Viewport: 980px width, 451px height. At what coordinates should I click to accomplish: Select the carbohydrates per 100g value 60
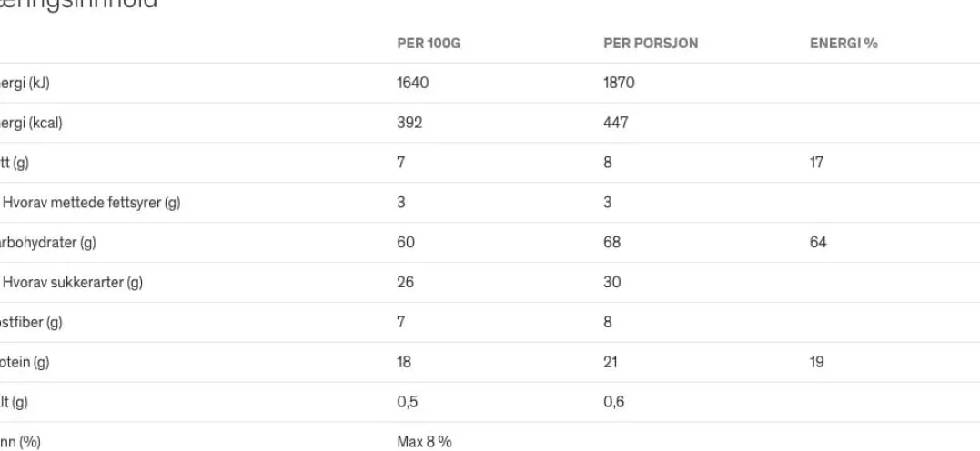406,243
